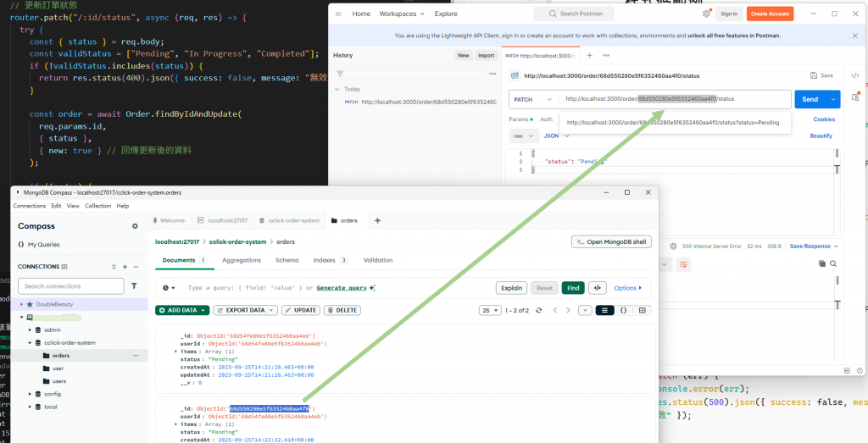
Task: Click the filter icon in Postman History
Action: coord(340,74)
